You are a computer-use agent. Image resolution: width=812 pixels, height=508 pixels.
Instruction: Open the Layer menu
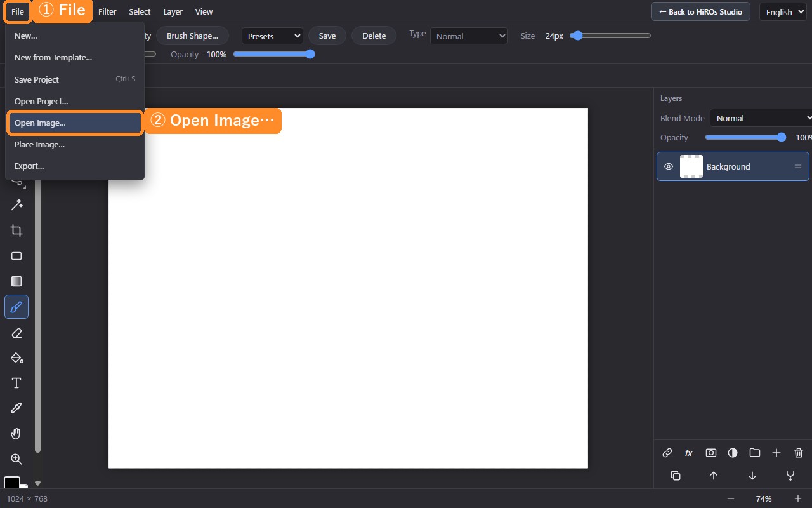click(173, 11)
